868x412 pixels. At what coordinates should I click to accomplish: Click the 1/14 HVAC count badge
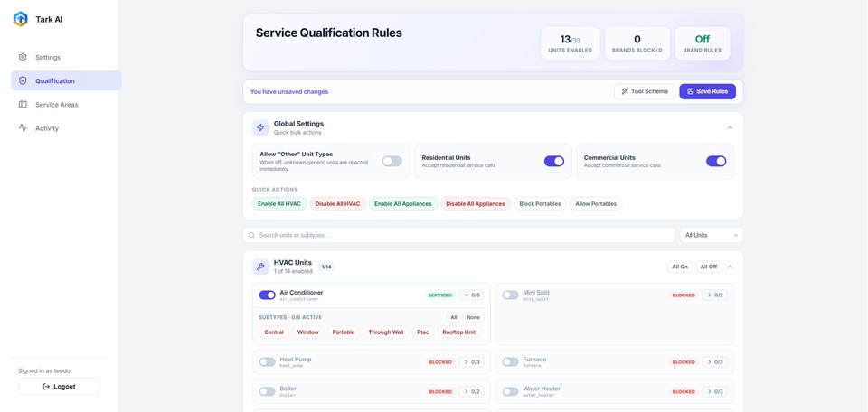326,267
